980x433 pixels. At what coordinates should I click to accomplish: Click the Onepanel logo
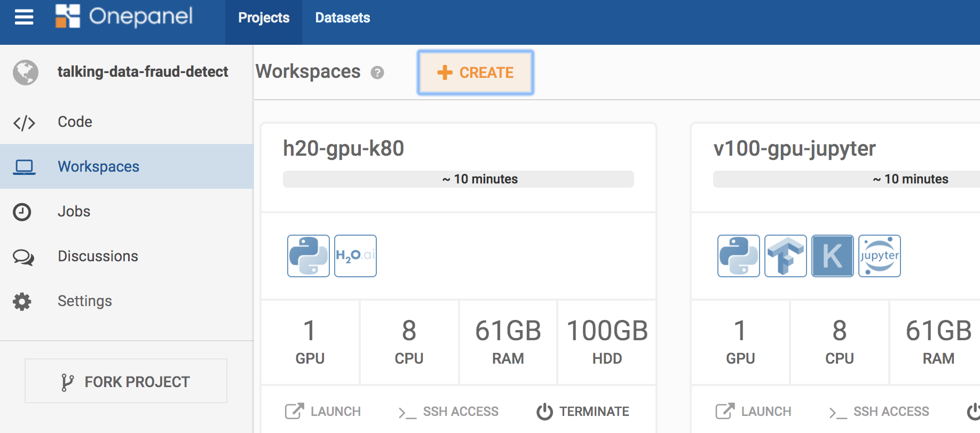(x=124, y=17)
